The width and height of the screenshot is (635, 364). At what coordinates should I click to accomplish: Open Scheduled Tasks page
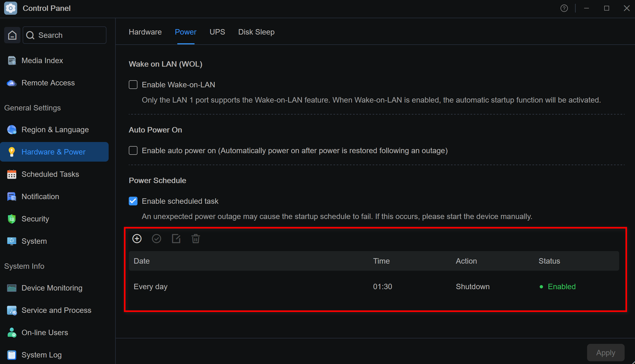(55, 175)
